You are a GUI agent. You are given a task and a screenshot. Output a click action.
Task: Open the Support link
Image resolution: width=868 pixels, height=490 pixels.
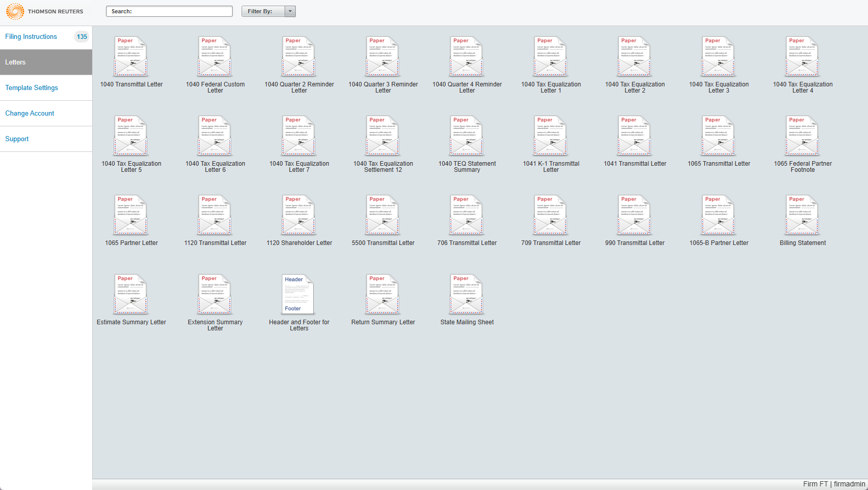pyautogui.click(x=17, y=139)
